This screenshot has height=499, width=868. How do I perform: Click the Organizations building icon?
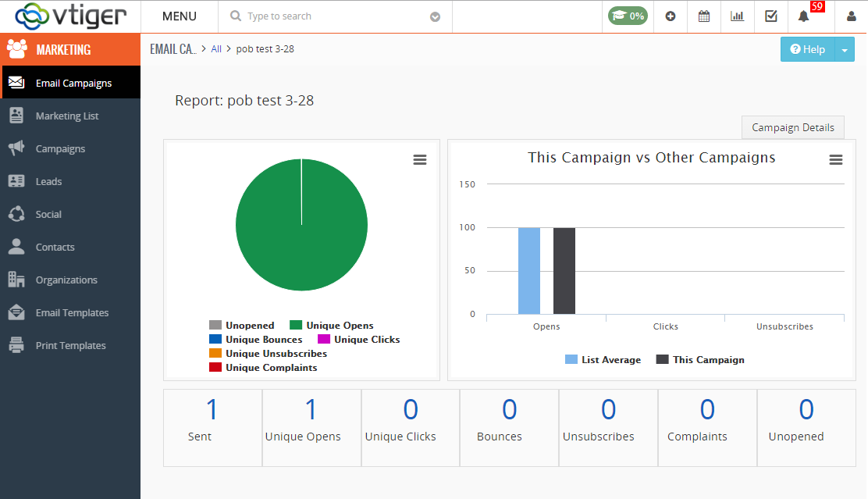tap(16, 279)
